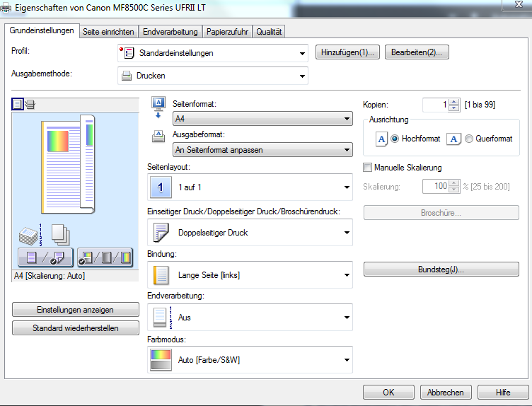
Task: Click the Broschüre... button
Action: (441, 213)
